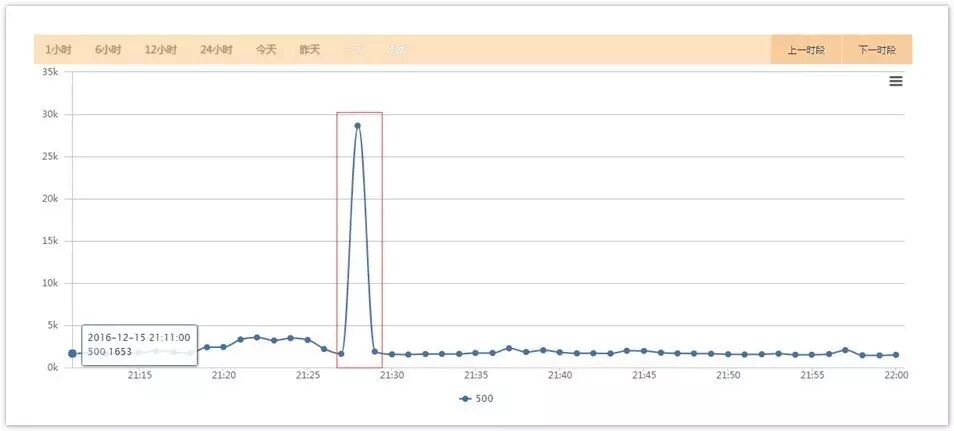The height and width of the screenshot is (431, 954).
Task: Select the peak data point near 29k
Action: (358, 125)
